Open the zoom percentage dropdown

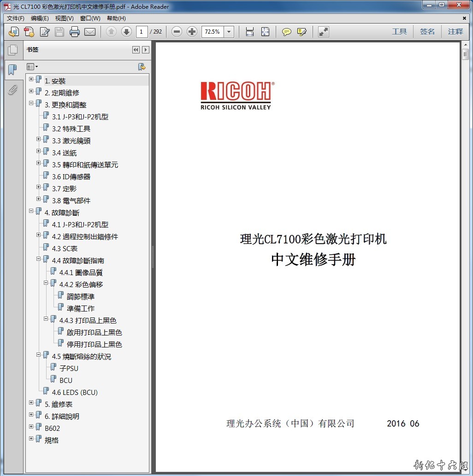(229, 32)
